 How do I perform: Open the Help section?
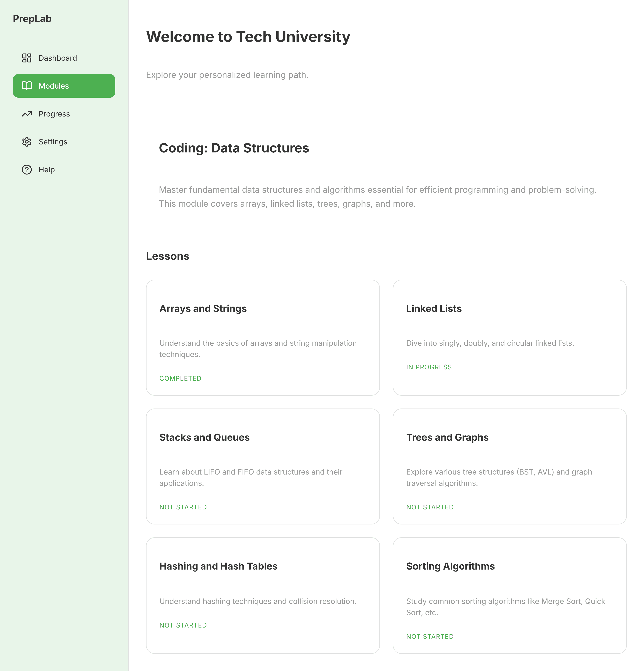47,169
